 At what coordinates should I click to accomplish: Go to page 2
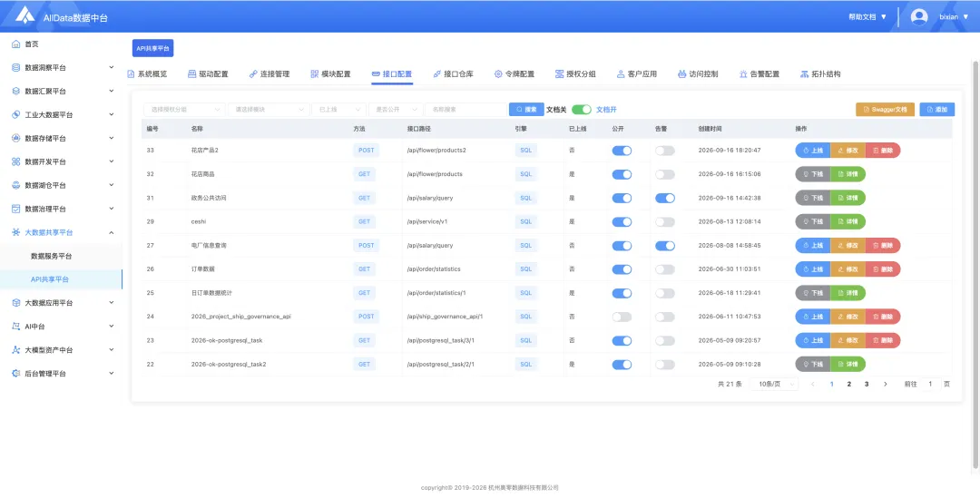point(848,385)
